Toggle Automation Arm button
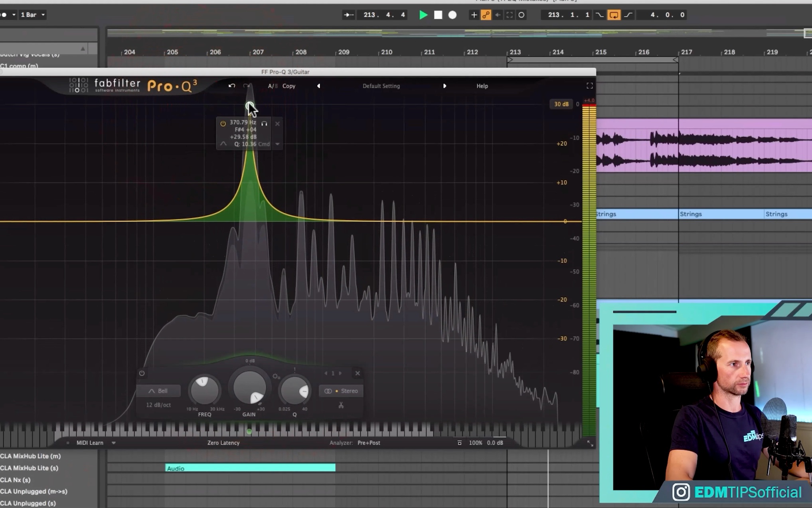 pos(486,15)
